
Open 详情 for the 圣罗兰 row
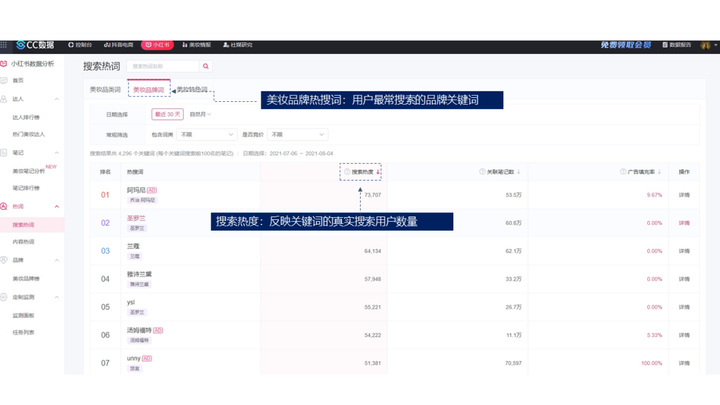(684, 223)
